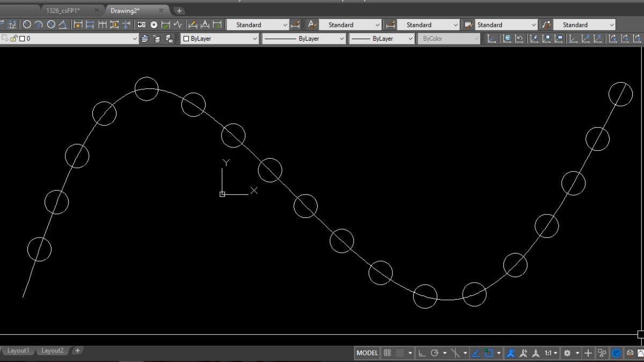Close the Drawing2 tab
The width and height of the screenshot is (644, 362).
[161, 11]
